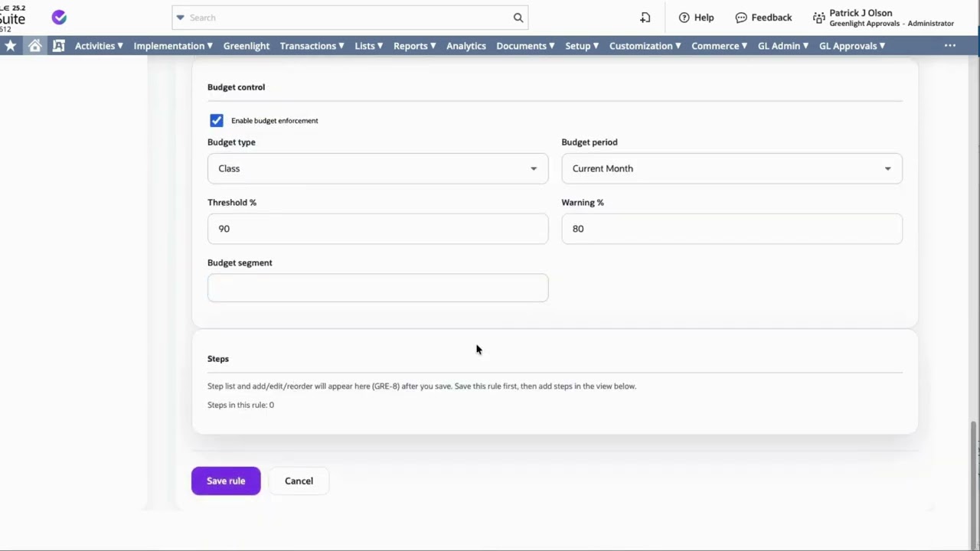Open the Budget type Class dropdown
This screenshot has width=980, height=551.
point(377,168)
